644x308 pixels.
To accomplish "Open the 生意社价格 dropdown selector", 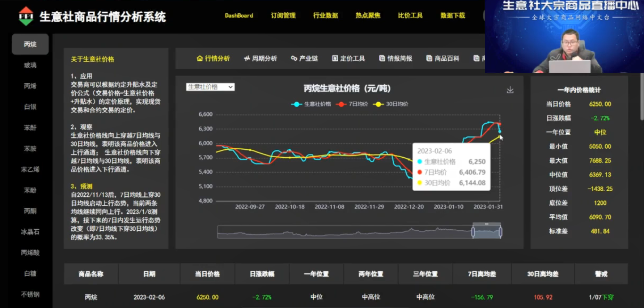I will coord(210,87).
